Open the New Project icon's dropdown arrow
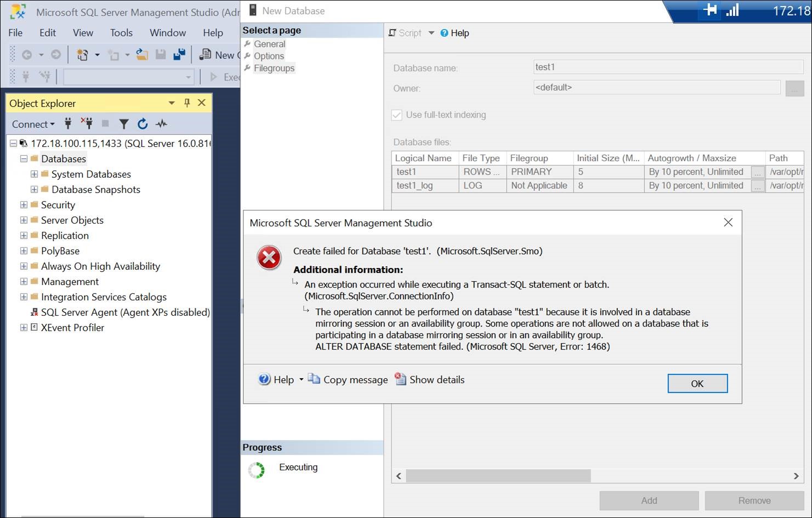Viewport: 812px width, 518px height. click(x=97, y=55)
